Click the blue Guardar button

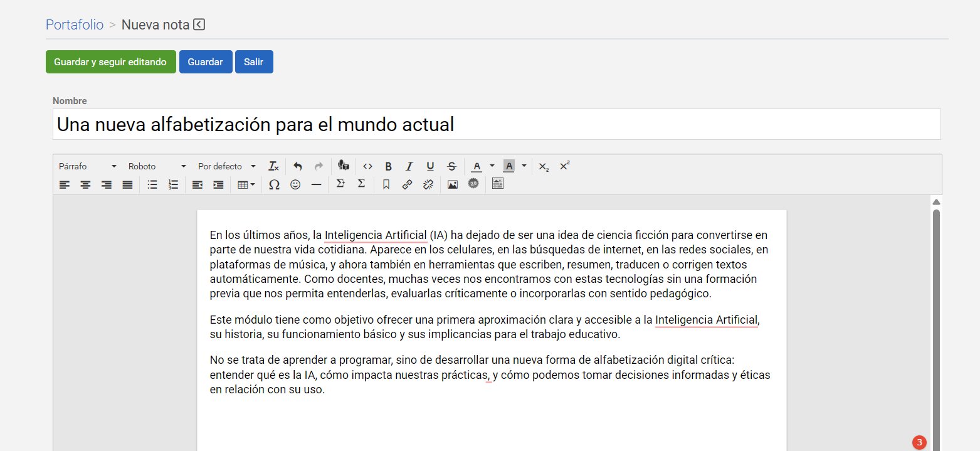pyautogui.click(x=206, y=62)
